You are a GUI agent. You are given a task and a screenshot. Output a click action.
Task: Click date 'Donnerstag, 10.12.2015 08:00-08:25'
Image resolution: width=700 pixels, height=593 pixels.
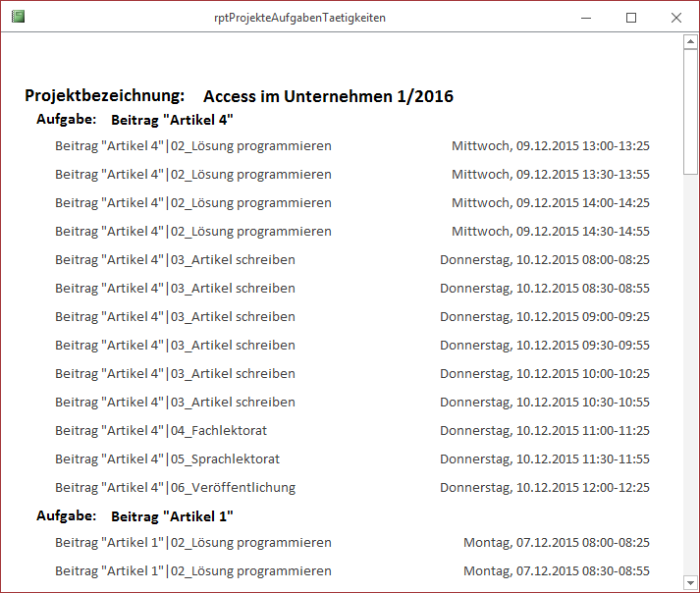tap(545, 260)
